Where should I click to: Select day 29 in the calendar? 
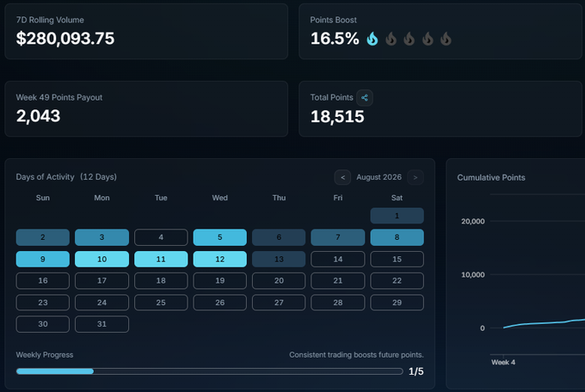[397, 302]
